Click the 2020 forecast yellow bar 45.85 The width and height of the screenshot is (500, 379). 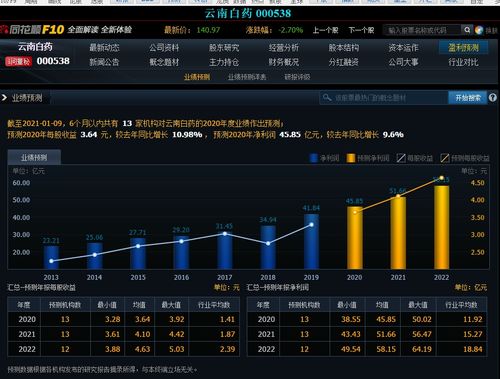coord(355,238)
